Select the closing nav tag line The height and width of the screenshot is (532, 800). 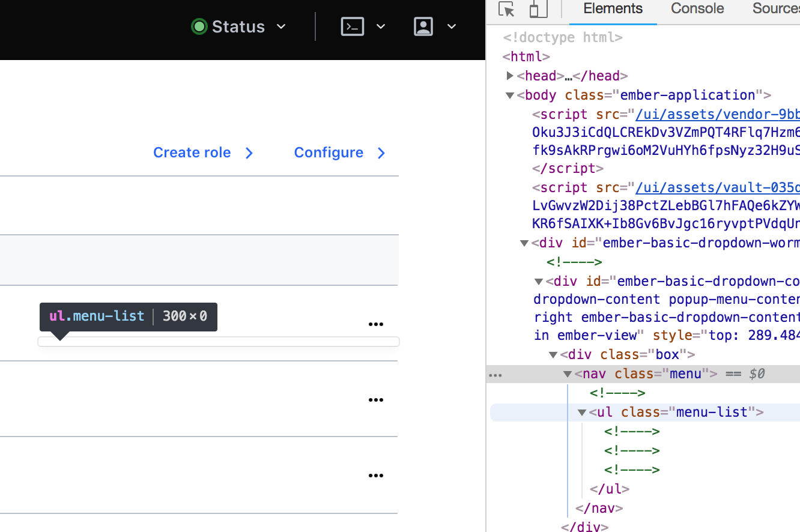point(599,508)
